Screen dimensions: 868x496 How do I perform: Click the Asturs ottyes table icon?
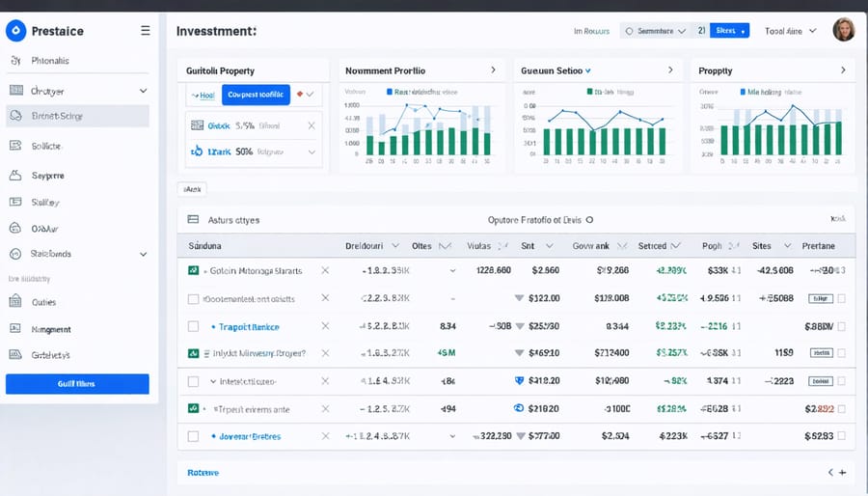pos(193,220)
